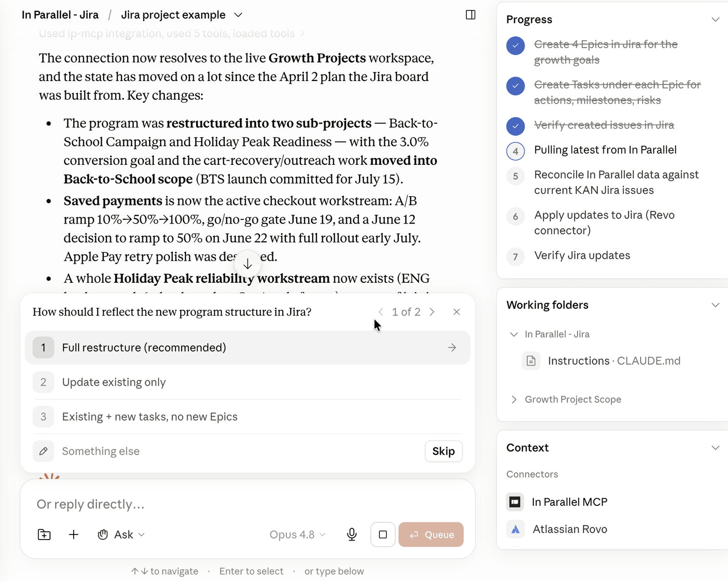Open the Ask mode dropdown
The height and width of the screenshot is (581, 728).
121,535
